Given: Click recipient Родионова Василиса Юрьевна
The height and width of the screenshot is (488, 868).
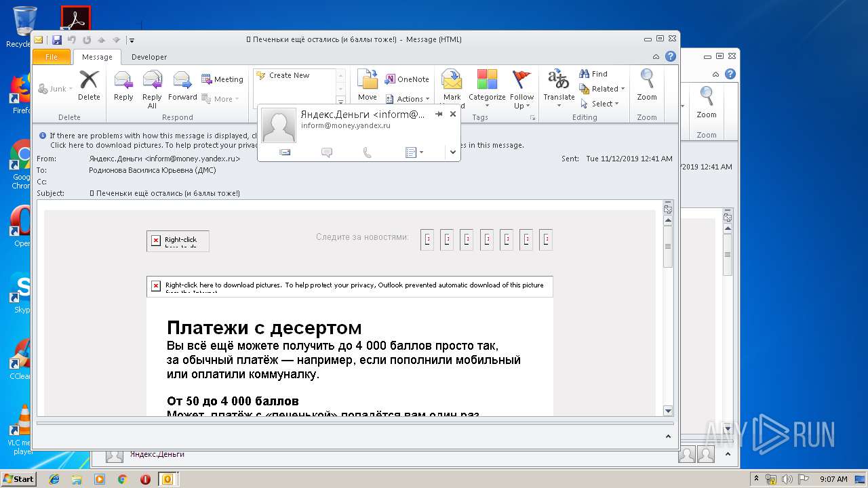Looking at the screenshot, I should [153, 170].
